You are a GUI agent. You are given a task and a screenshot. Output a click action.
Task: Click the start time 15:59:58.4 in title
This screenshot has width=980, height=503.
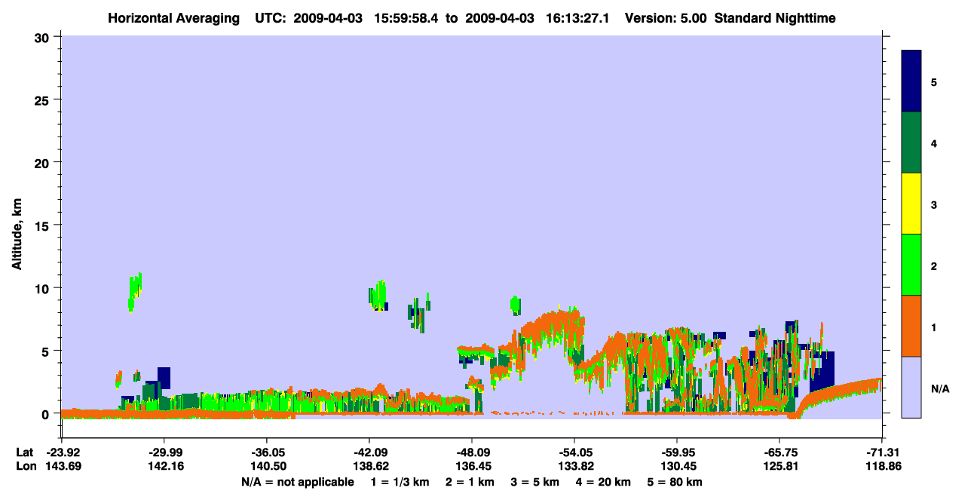[405, 17]
